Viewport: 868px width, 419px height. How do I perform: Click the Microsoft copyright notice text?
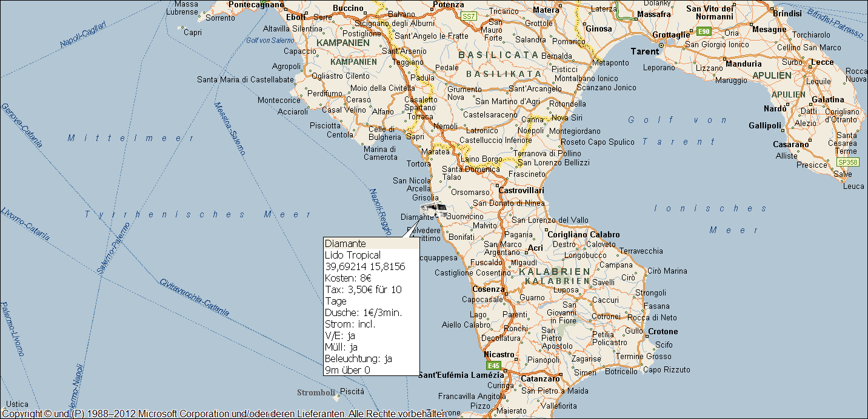224,414
